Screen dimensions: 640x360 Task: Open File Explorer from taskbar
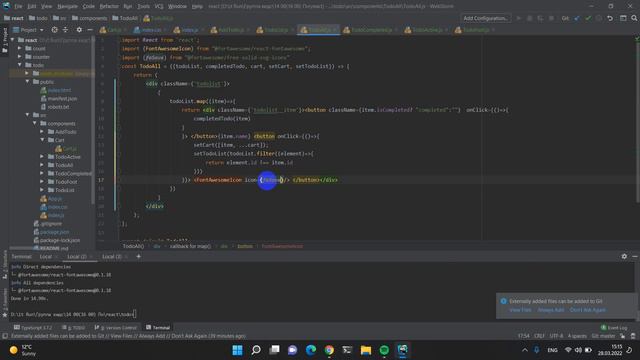[366, 350]
